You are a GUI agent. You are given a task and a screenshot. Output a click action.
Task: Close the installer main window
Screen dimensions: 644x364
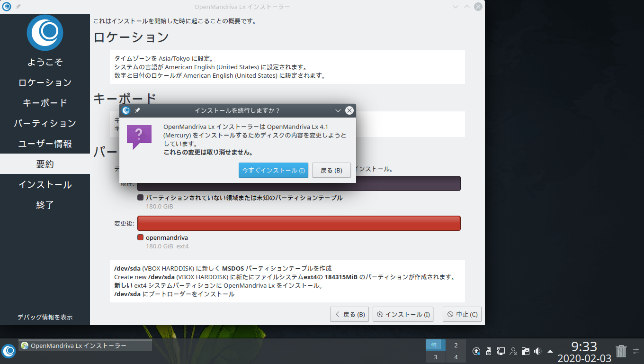click(478, 7)
